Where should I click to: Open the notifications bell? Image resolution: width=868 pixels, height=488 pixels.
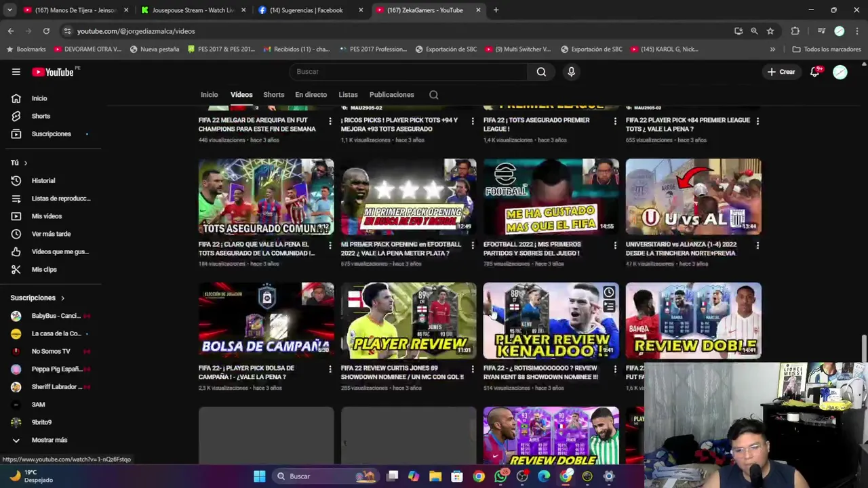point(815,72)
